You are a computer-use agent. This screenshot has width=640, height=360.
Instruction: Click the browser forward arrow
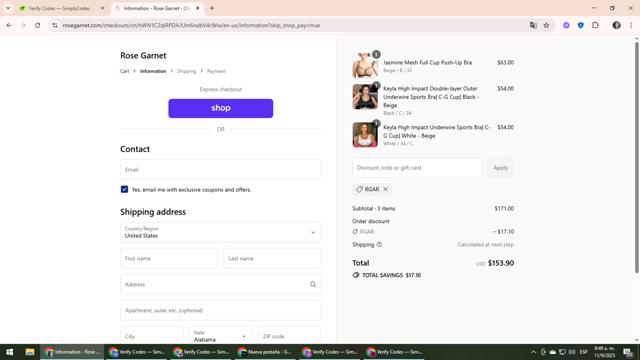23,25
